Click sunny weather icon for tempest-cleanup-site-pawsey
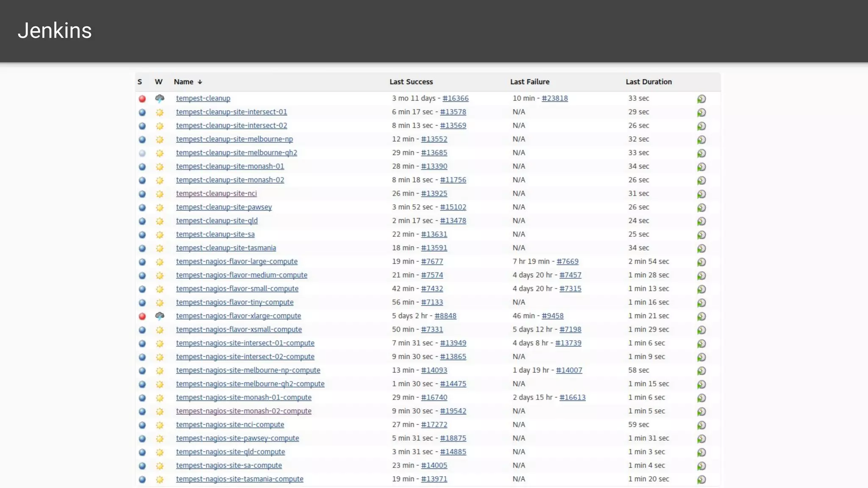Screen dimensions: 868x488 [x=159, y=208]
